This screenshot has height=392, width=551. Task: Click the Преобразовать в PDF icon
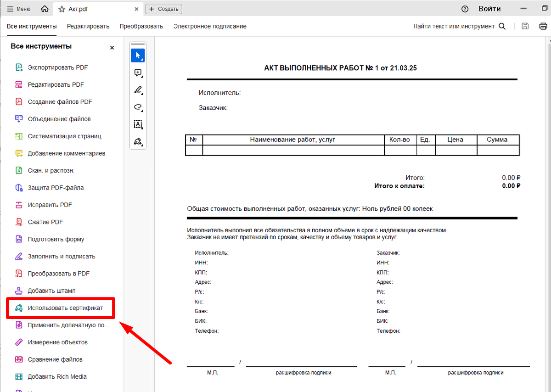(19, 274)
